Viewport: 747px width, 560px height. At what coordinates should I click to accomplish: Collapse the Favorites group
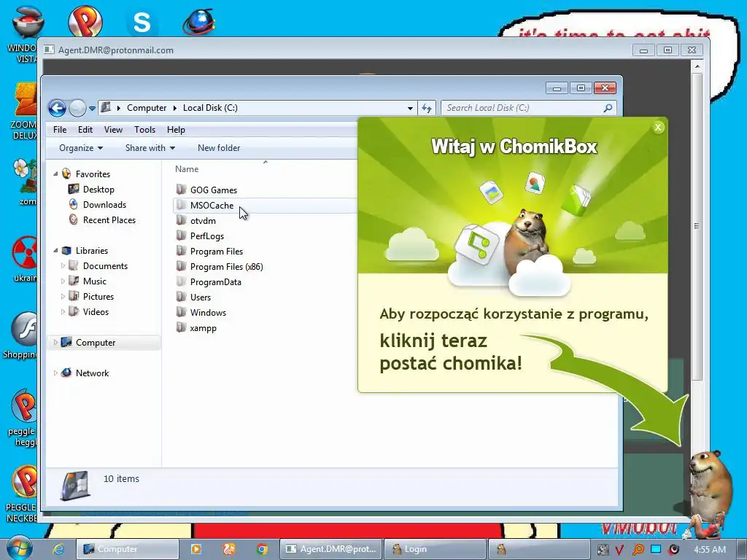(55, 174)
